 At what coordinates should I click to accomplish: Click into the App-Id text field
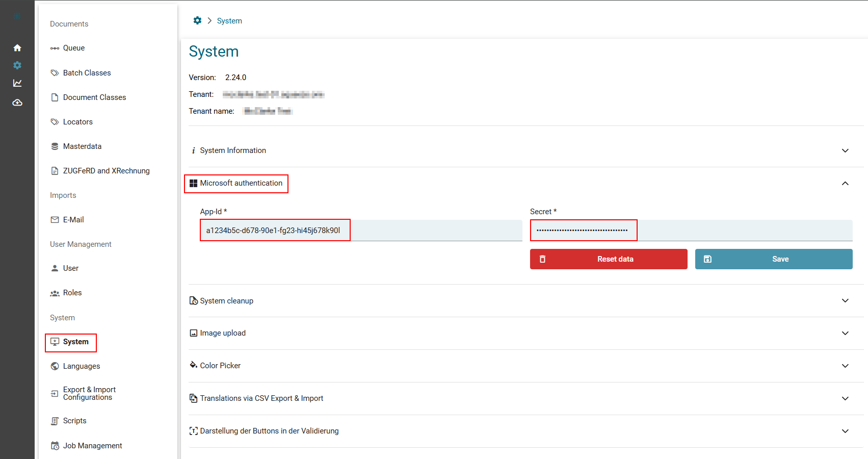[360, 231]
